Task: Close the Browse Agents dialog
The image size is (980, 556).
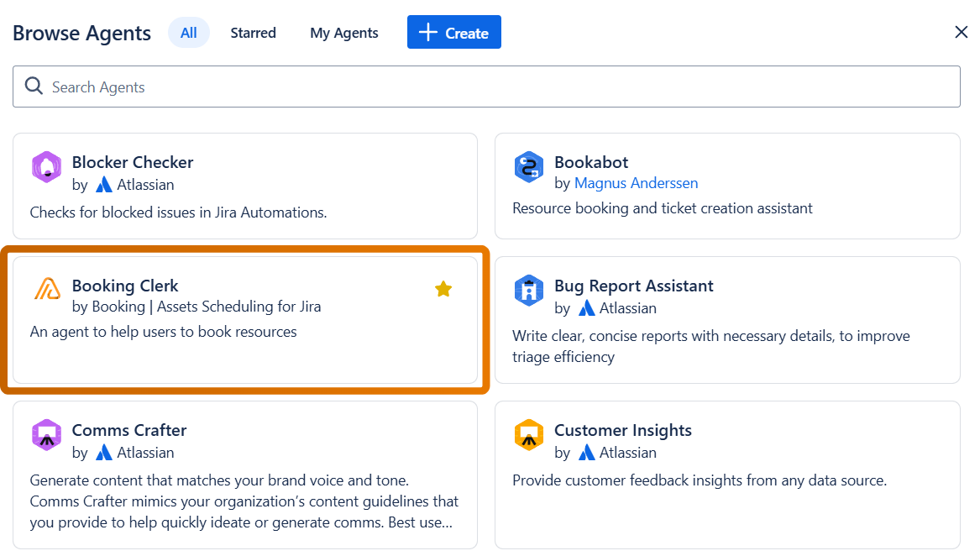Action: [x=962, y=32]
